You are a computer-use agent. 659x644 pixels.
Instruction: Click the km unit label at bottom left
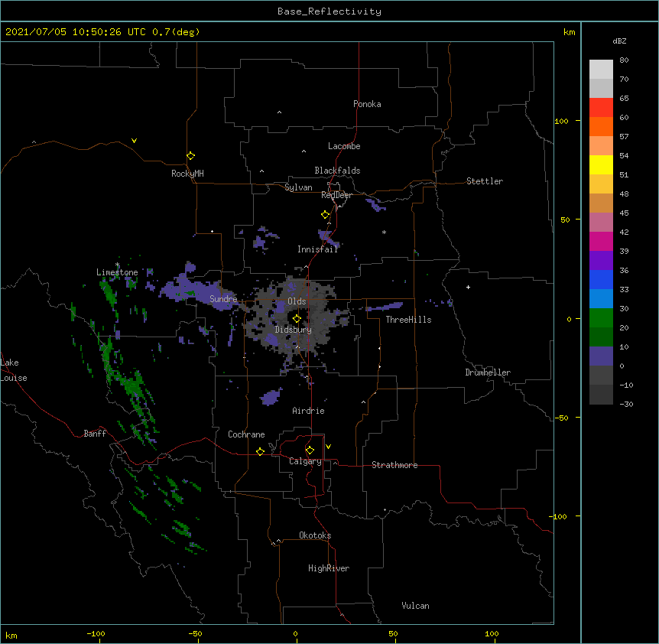pos(11,635)
